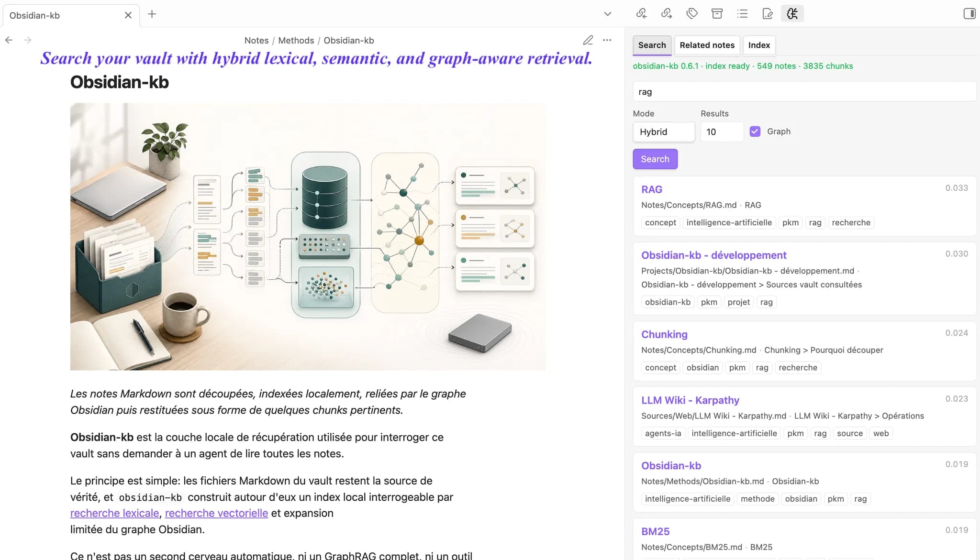Click 'methode' tag in Obsidian-kb result
The width and height of the screenshot is (980, 560).
tap(757, 499)
